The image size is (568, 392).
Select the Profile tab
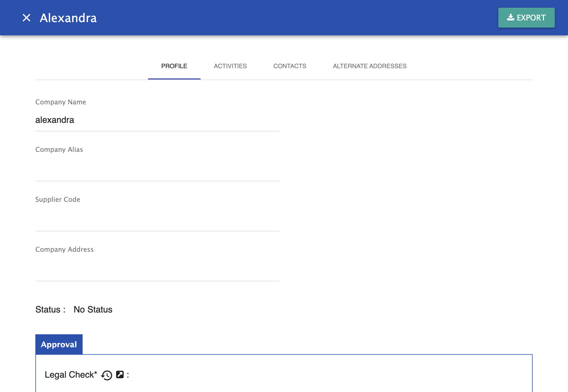174,66
